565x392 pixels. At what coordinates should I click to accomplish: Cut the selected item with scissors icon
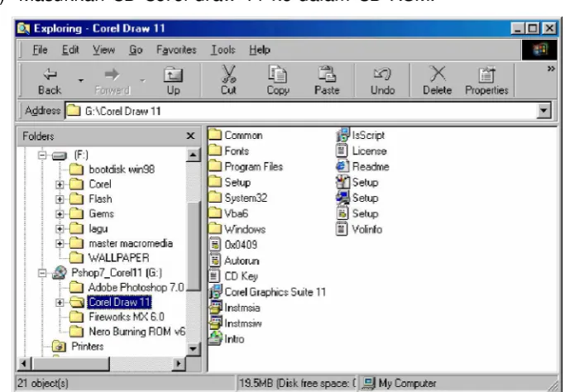click(x=228, y=81)
